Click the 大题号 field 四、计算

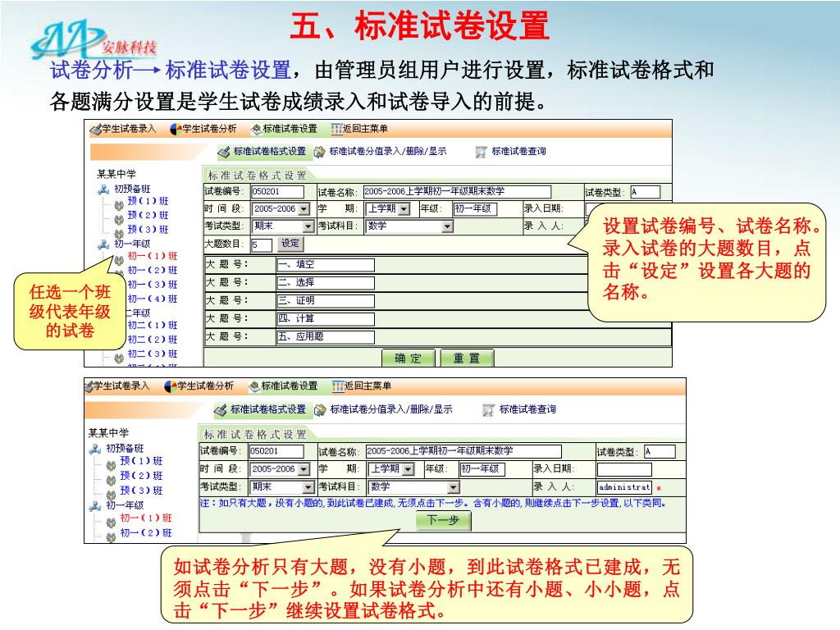click(x=325, y=319)
